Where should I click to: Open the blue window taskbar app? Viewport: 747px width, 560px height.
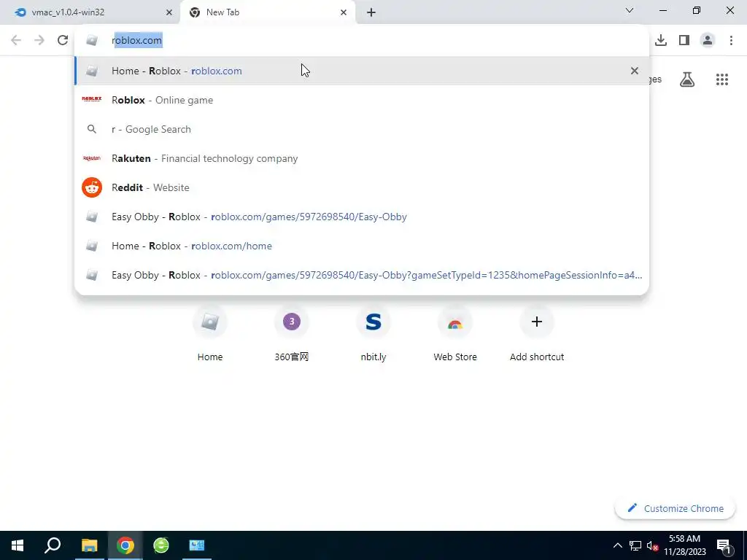pos(197,545)
